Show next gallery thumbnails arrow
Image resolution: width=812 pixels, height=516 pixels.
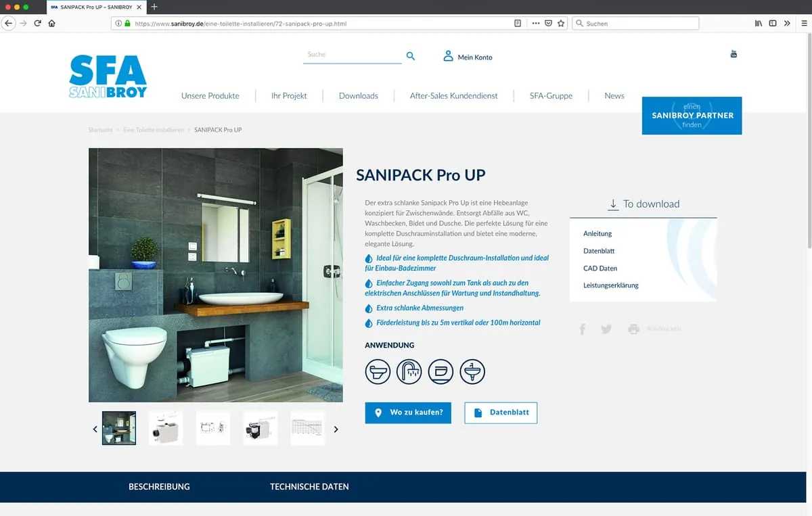336,429
